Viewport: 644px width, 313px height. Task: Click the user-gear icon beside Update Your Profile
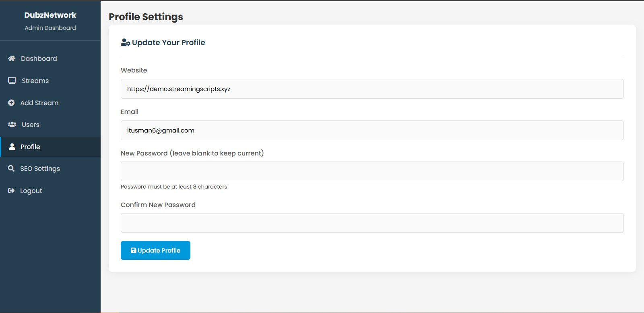coord(125,42)
